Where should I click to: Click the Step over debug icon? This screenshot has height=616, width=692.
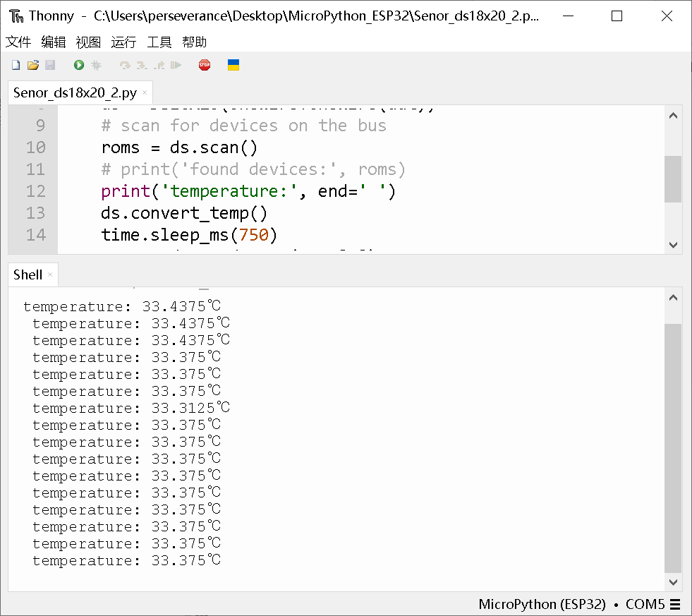point(124,64)
